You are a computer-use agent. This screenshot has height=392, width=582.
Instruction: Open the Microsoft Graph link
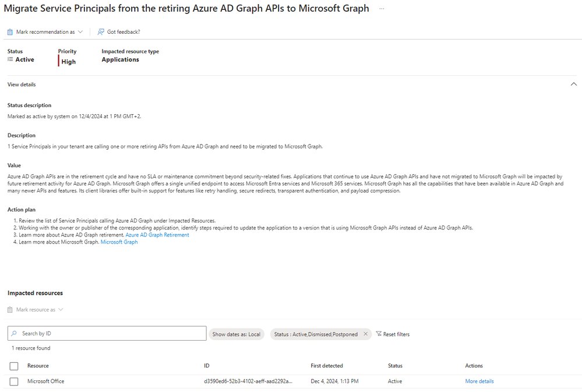[119, 242]
